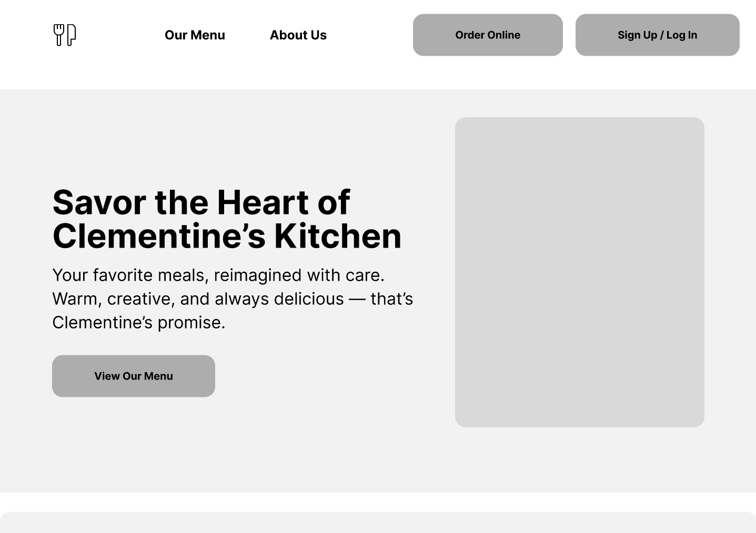756x533 pixels.
Task: Go to the About Us page
Action: click(x=298, y=35)
